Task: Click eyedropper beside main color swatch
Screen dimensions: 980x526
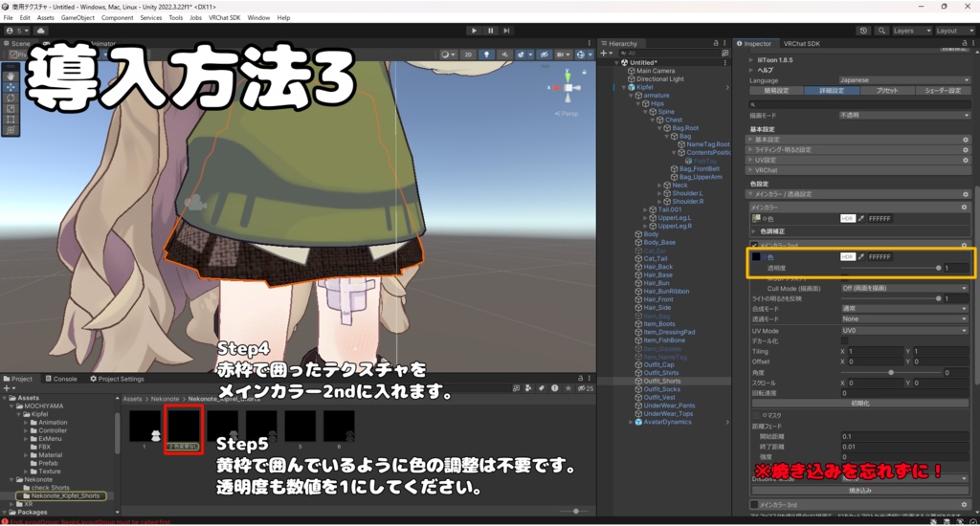Action: (861, 219)
